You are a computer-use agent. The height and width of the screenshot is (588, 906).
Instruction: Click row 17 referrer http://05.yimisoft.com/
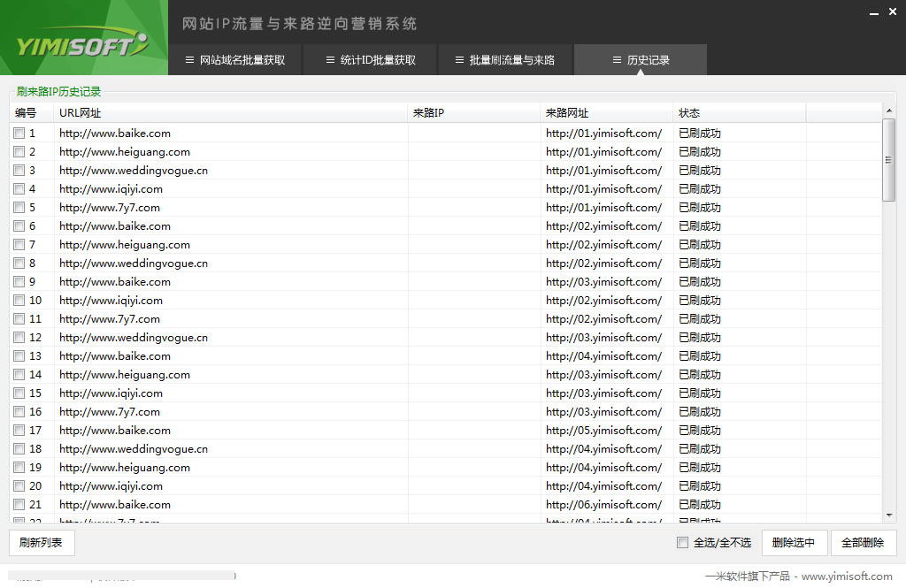[603, 431]
